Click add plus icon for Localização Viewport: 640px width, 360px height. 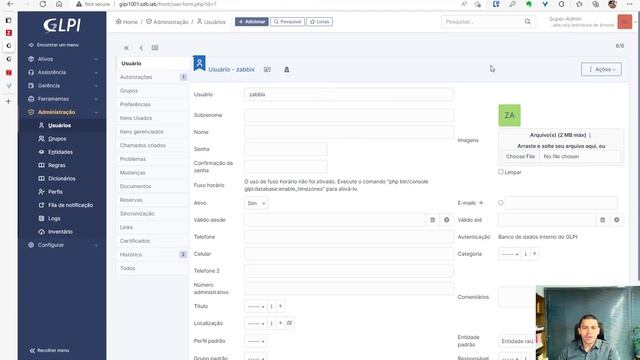(x=280, y=323)
